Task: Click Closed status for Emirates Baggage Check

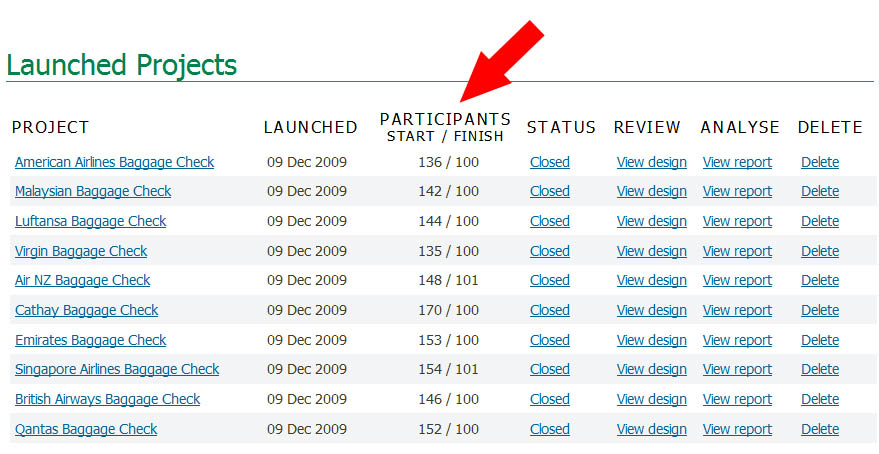Action: coord(549,340)
